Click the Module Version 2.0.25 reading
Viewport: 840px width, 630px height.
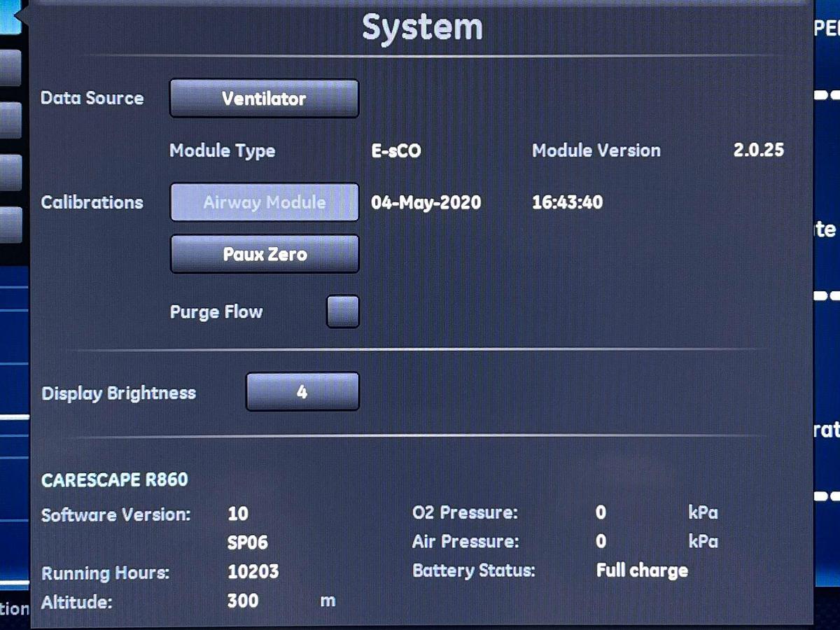point(759,150)
